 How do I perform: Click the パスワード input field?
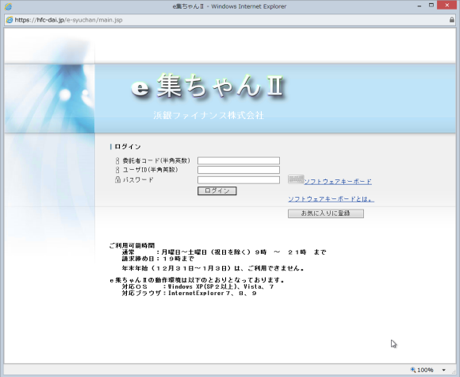(x=238, y=180)
